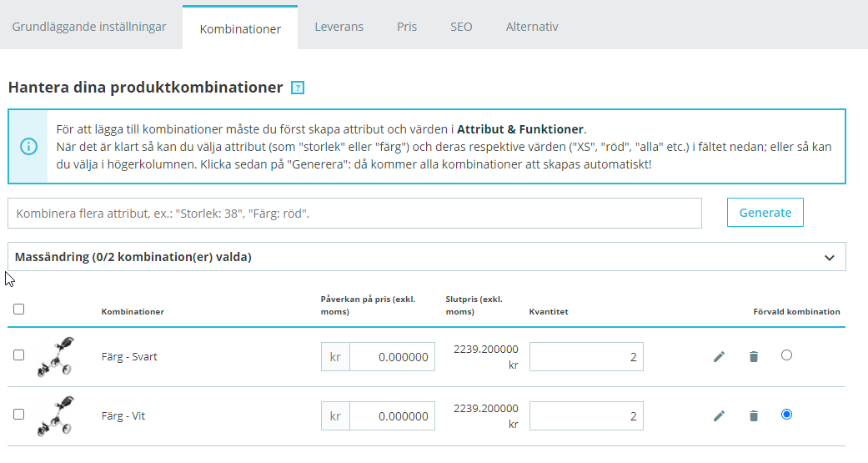
Task: Go to the SEO tab
Action: 461,27
